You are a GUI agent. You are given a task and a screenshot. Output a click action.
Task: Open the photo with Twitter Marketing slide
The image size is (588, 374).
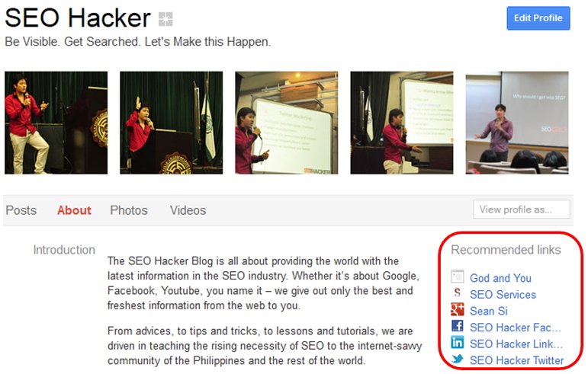tap(287, 123)
